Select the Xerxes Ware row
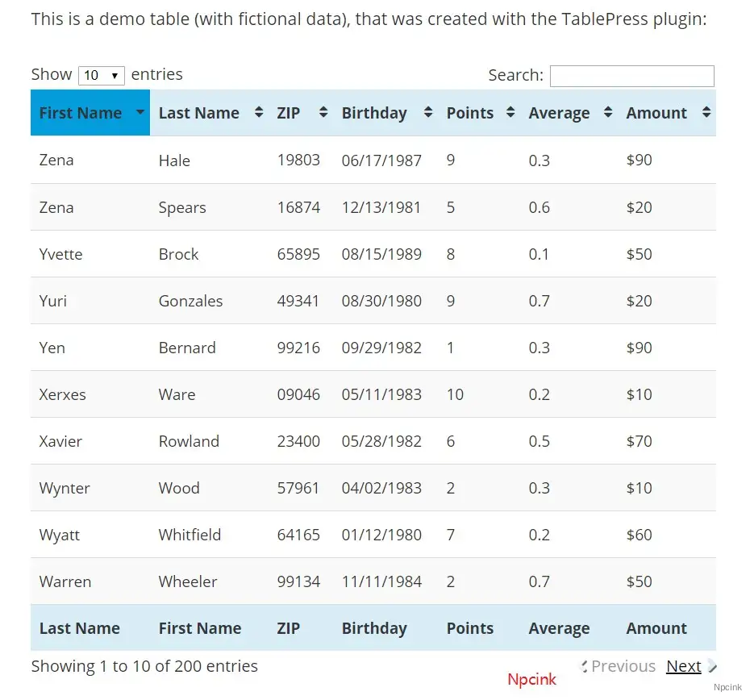750x700 pixels. pyautogui.click(x=373, y=394)
